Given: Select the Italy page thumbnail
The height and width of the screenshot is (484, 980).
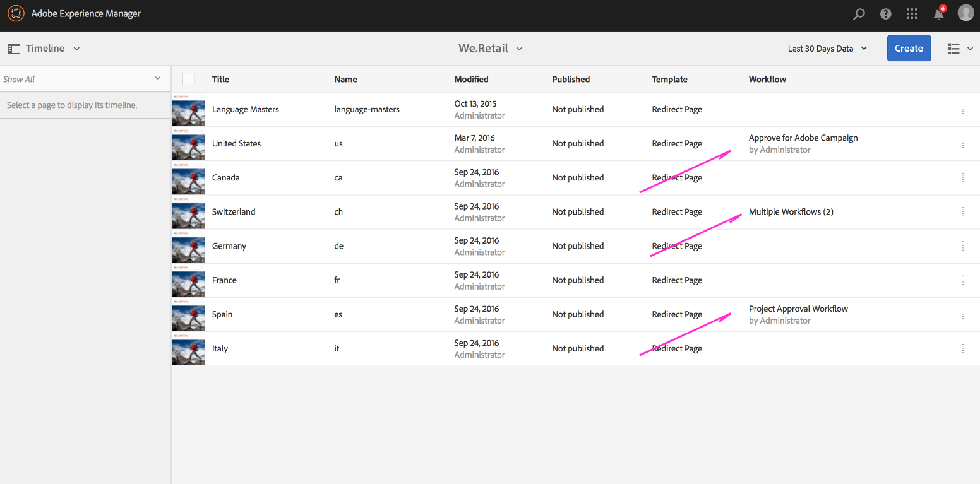Looking at the screenshot, I should (188, 348).
